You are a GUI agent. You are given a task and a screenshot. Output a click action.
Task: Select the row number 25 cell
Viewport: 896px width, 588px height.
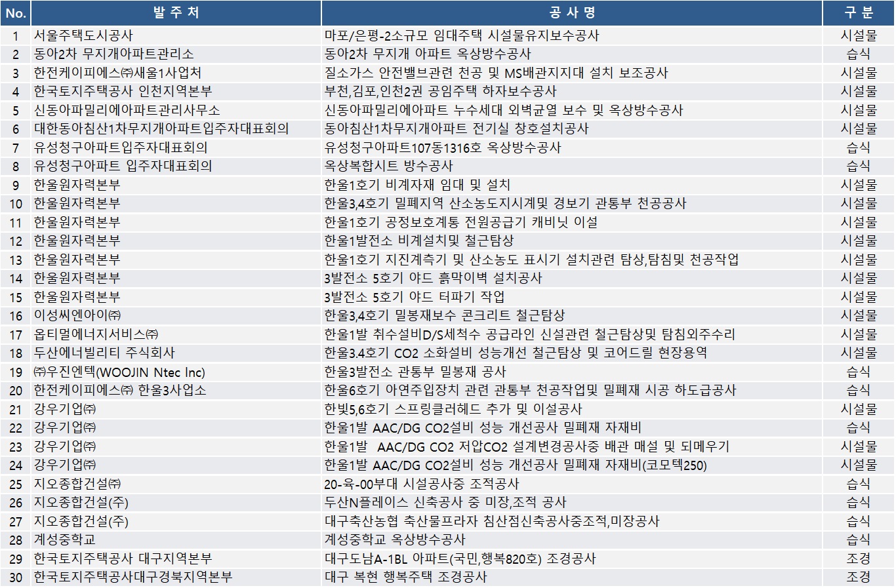[16, 484]
